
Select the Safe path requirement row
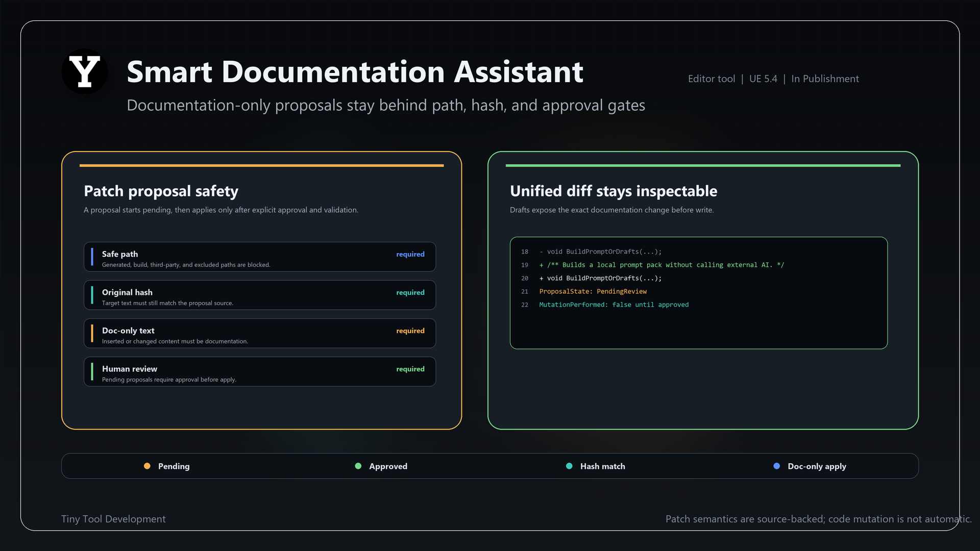[260, 257]
